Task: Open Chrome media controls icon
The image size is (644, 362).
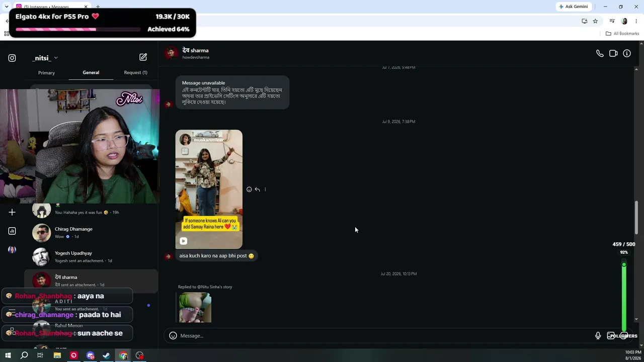Action: [x=612, y=21]
